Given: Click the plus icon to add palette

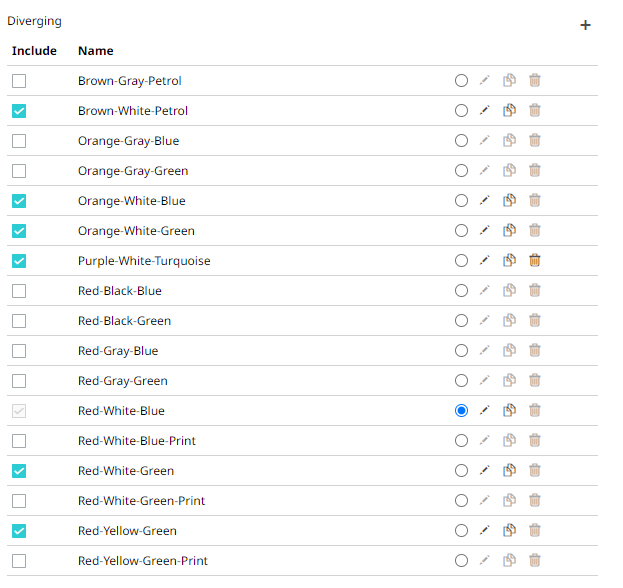Looking at the screenshot, I should [585, 25].
